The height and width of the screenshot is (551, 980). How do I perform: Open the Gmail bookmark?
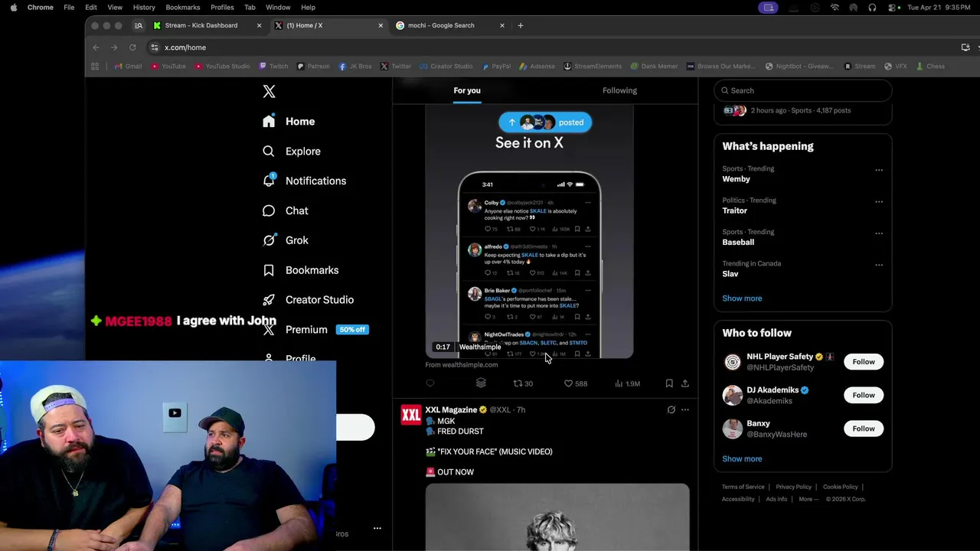pos(128,67)
